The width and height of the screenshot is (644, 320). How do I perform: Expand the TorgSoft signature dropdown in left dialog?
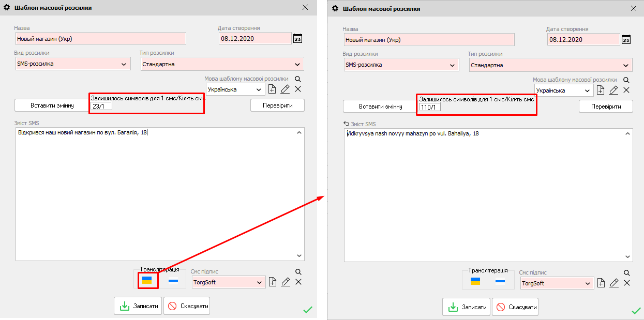click(x=259, y=282)
